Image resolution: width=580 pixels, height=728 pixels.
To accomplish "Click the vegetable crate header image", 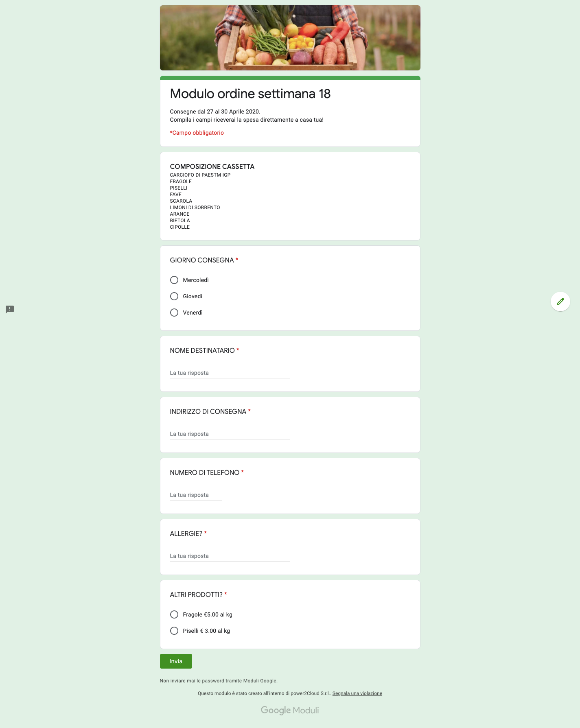I will pos(290,38).
